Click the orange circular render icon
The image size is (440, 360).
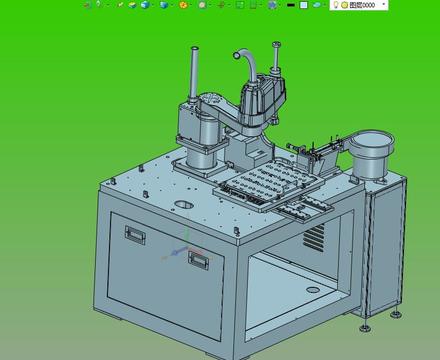pyautogui.click(x=183, y=5)
